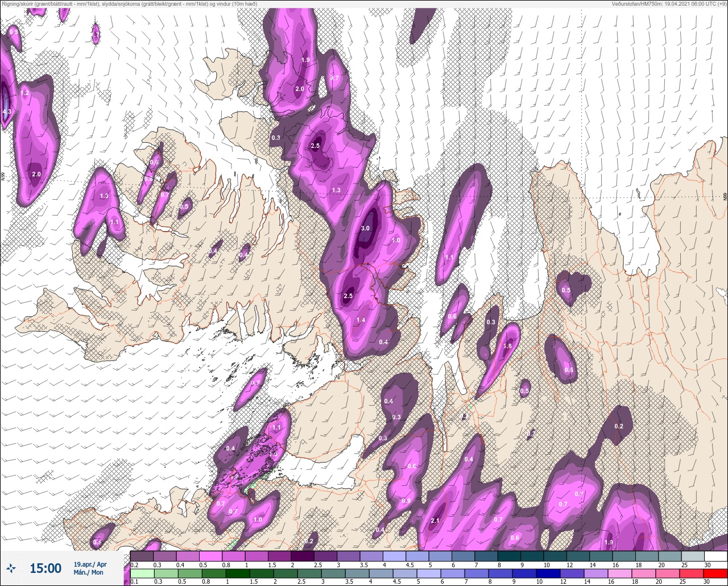Select pale green lower legend swatch above 0.1
The width and height of the screenshot is (728, 586).
coord(142,573)
